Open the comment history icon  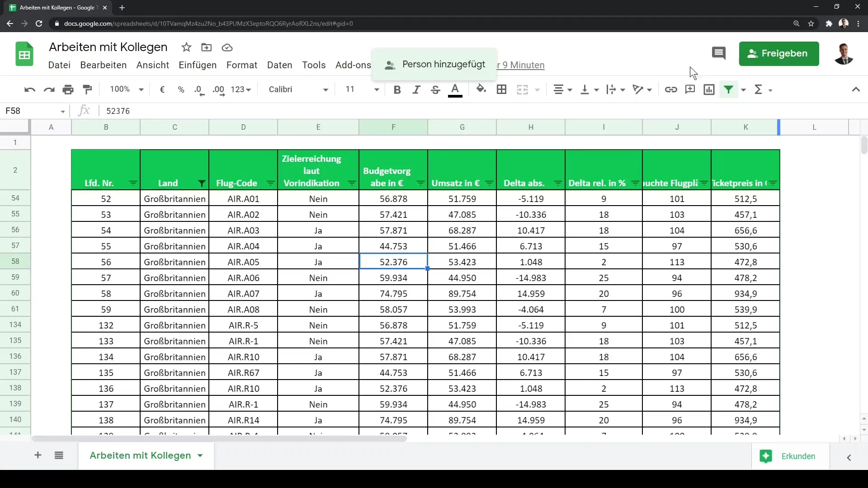(x=718, y=53)
